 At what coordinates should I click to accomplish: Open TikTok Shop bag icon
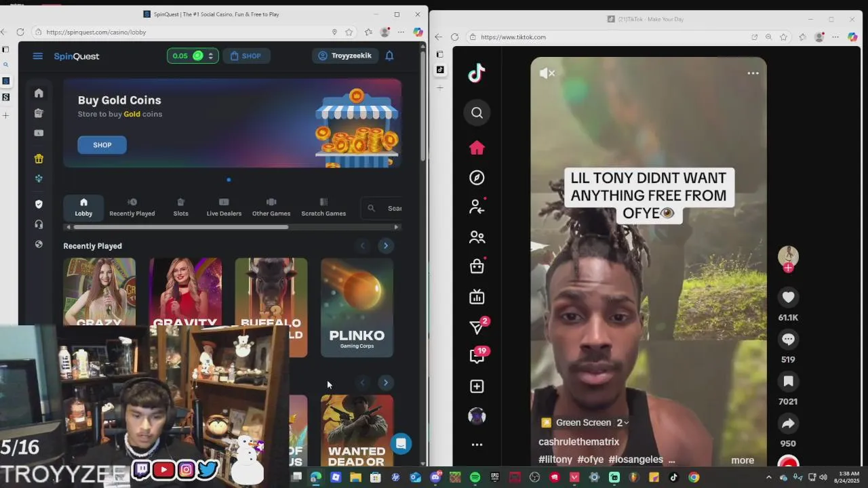[477, 266]
